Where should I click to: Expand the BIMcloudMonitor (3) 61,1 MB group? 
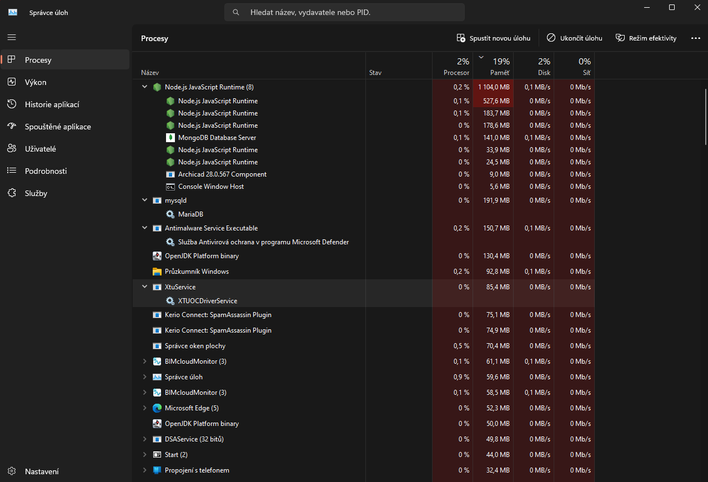click(x=144, y=361)
